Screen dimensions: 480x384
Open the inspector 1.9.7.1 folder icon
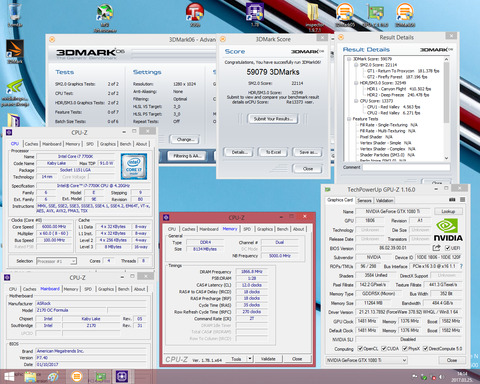click(314, 16)
